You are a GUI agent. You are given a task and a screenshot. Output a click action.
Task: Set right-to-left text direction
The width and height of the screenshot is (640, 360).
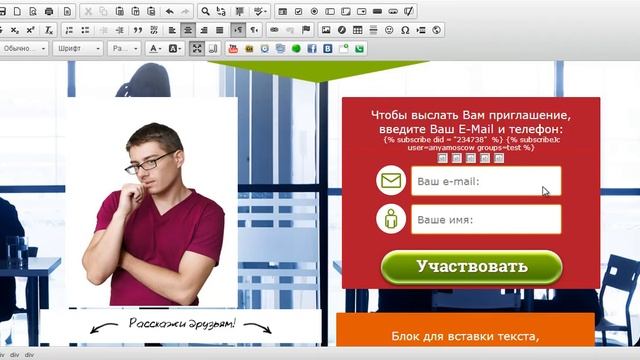pos(254,30)
